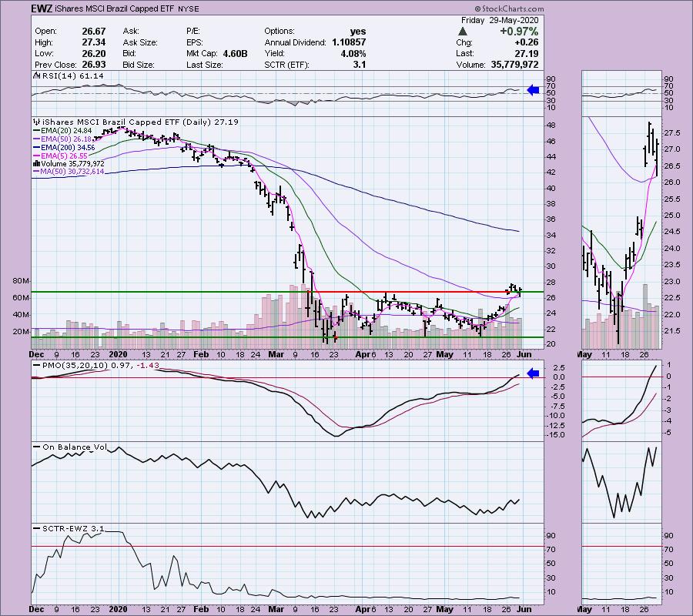Click the Open value 26.67

pos(94,32)
